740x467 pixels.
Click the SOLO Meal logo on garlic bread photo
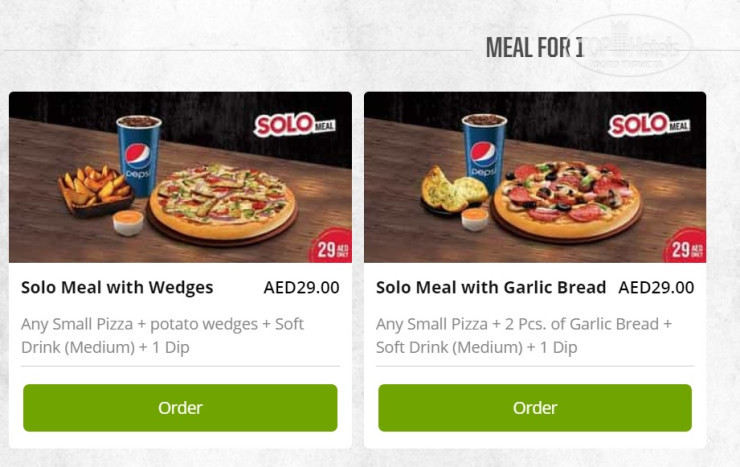[x=649, y=125]
